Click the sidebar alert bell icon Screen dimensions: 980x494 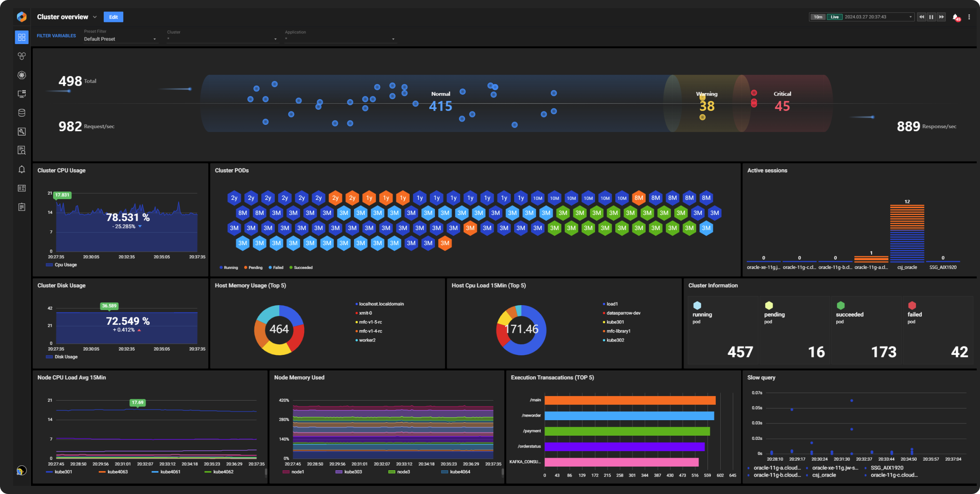point(22,169)
